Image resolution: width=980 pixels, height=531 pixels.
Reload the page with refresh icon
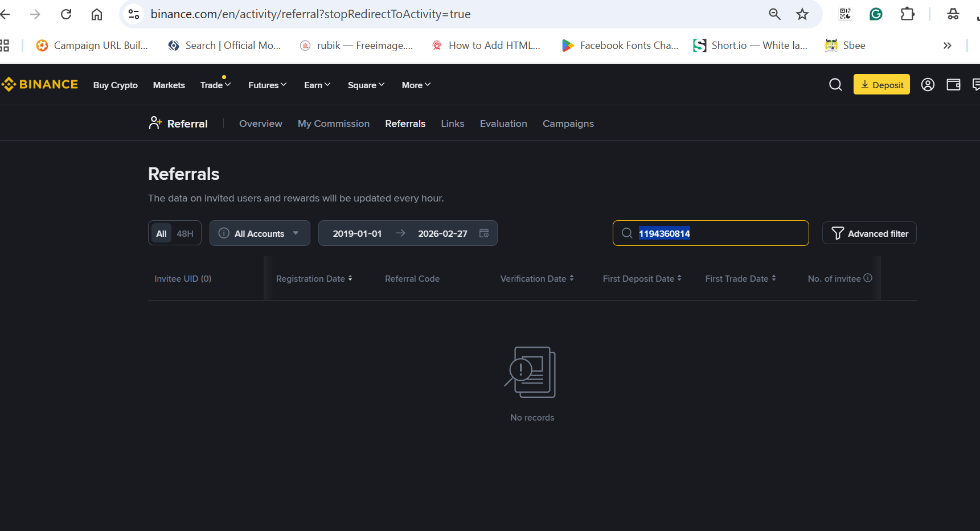click(x=66, y=14)
